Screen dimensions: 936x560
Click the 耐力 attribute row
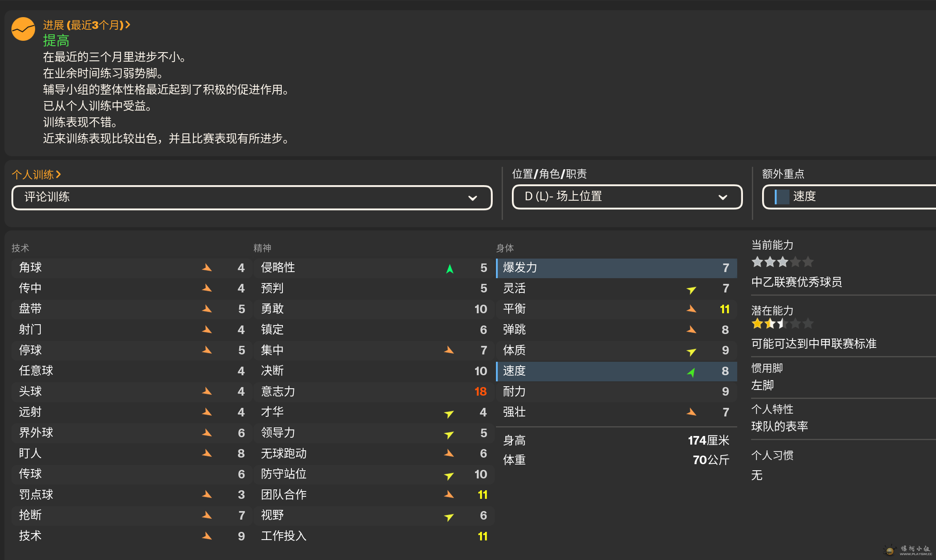click(616, 392)
